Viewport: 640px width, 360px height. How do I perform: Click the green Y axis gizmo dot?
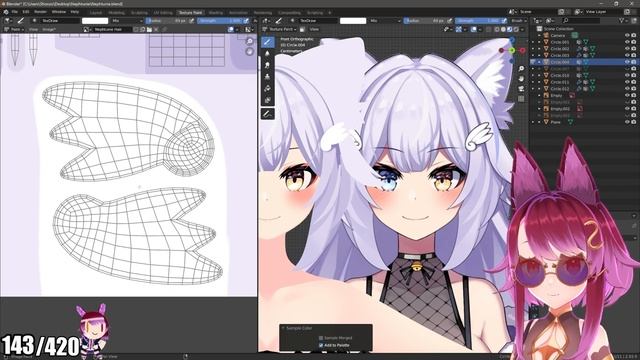point(511,50)
